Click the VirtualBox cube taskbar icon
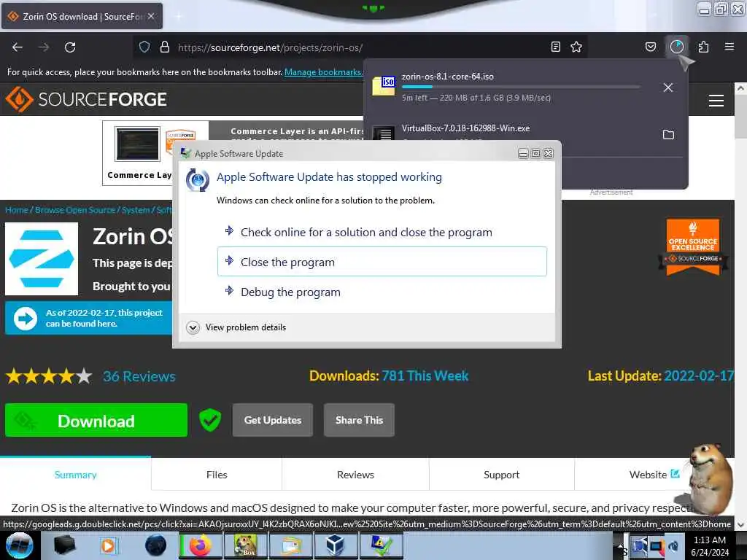This screenshot has height=560, width=747. pyautogui.click(x=335, y=545)
